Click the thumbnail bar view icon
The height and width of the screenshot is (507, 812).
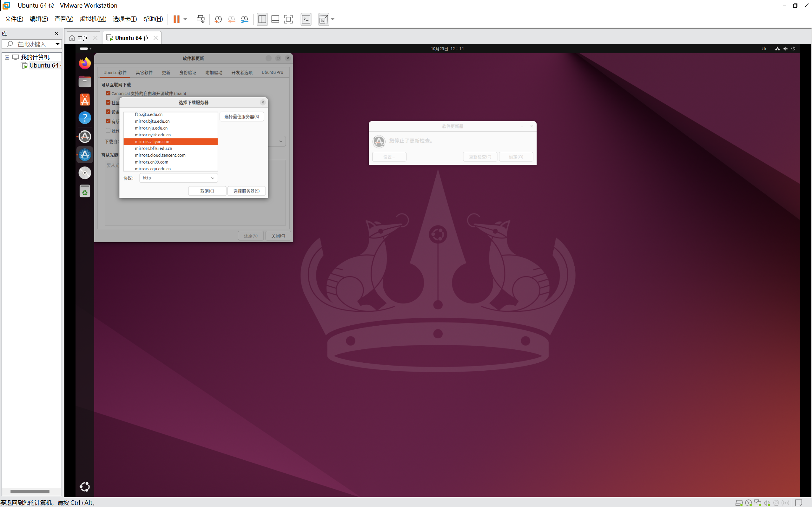coord(275,19)
